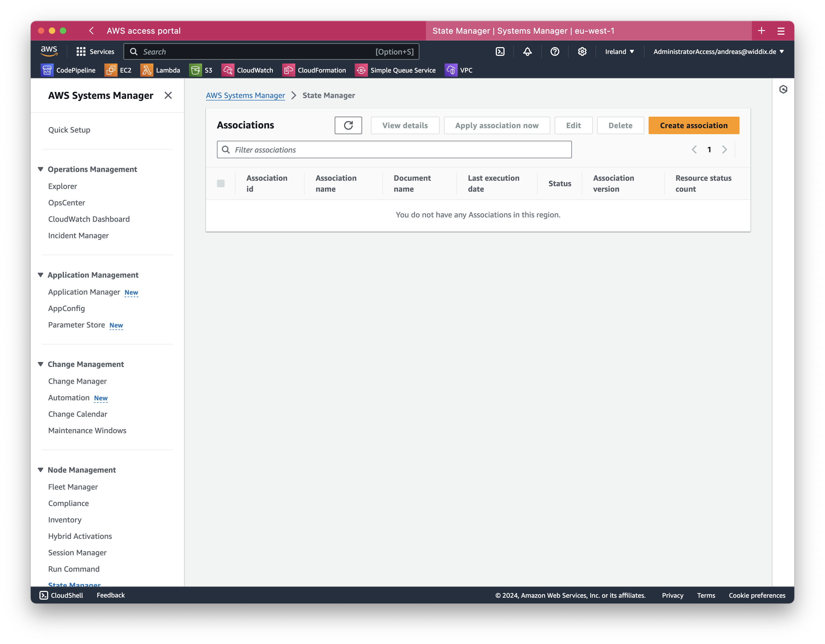This screenshot has height=644, width=825.
Task: Open Session Manager in sidebar
Action: click(x=78, y=553)
